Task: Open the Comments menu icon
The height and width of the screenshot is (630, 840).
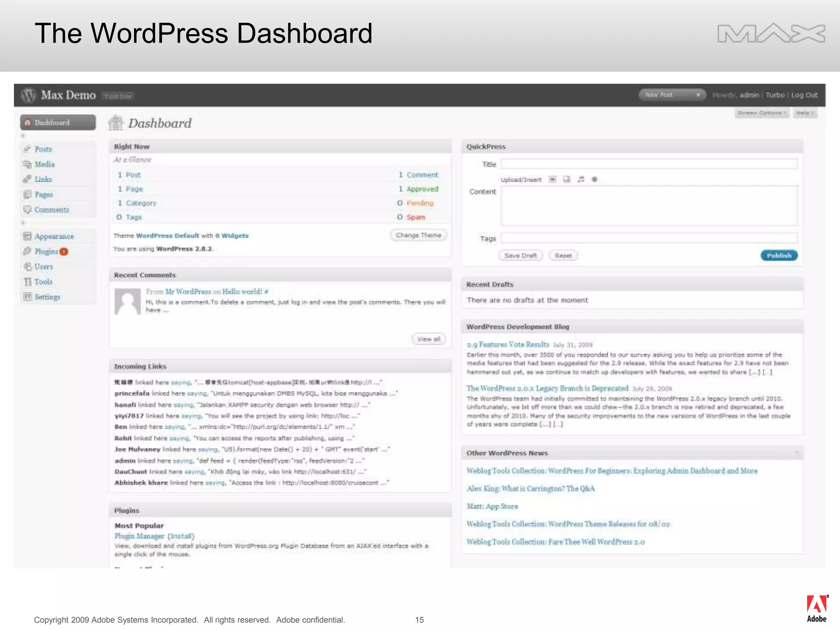Action: (27, 210)
